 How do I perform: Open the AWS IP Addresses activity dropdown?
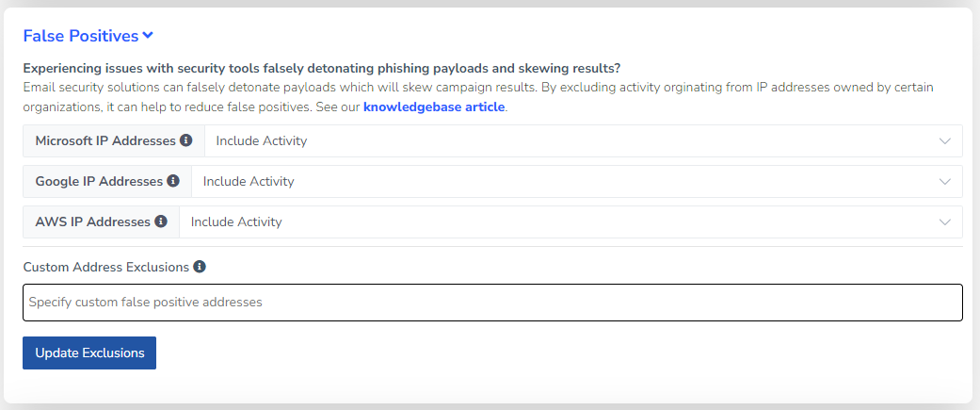coord(570,221)
